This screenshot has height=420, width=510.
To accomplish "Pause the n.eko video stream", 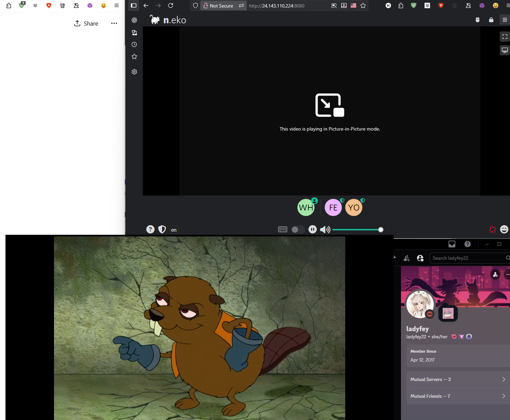I will 312,229.
